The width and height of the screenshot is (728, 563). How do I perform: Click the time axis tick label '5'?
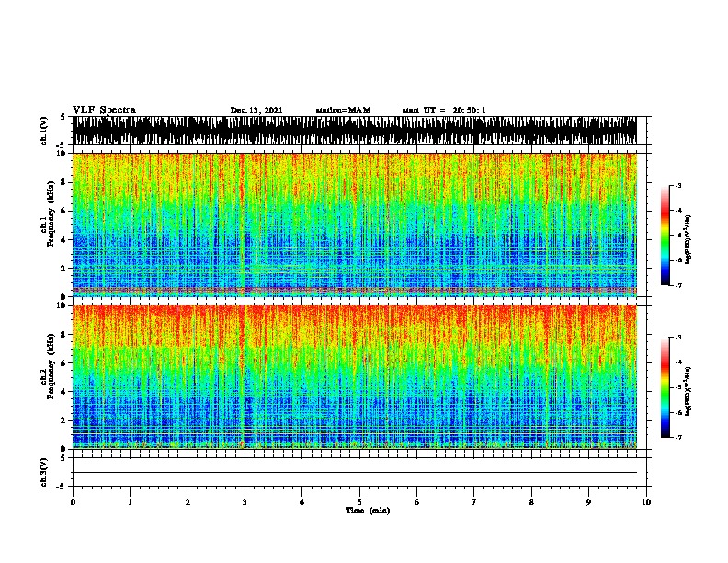(359, 501)
